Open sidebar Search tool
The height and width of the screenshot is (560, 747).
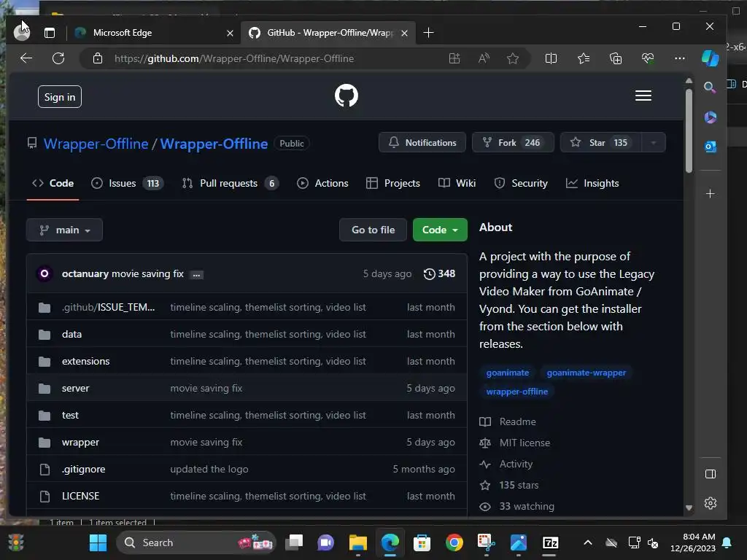pos(710,87)
